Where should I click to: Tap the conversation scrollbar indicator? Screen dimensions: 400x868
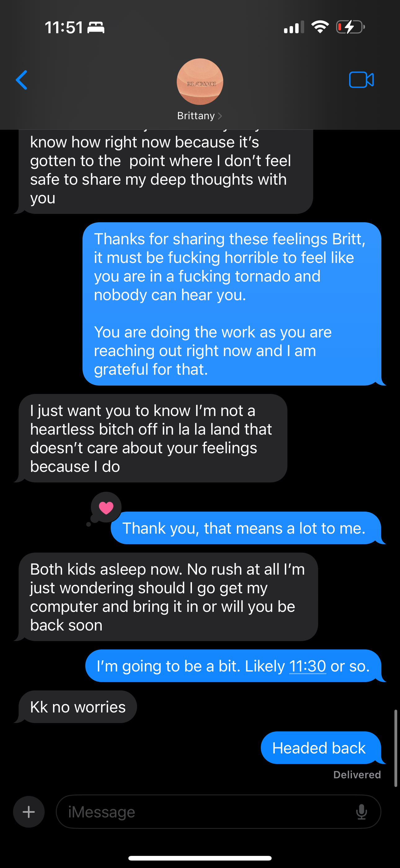396,748
